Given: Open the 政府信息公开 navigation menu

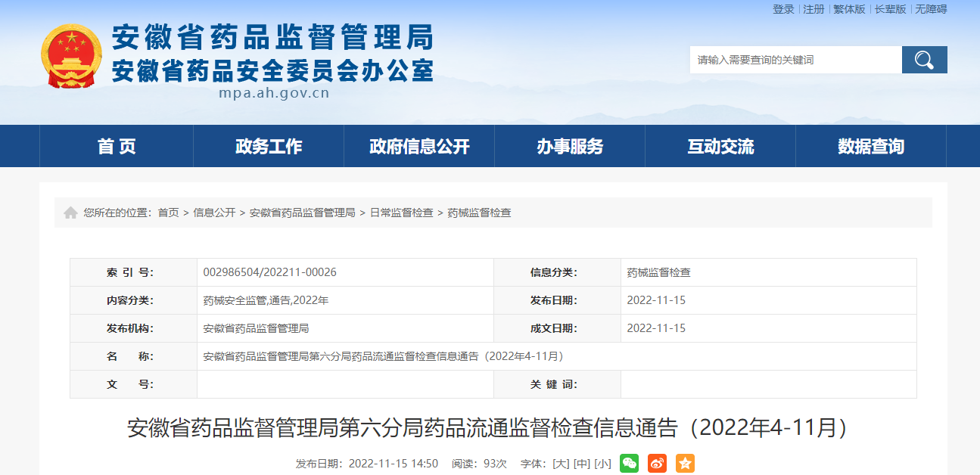Looking at the screenshot, I should tap(419, 146).
